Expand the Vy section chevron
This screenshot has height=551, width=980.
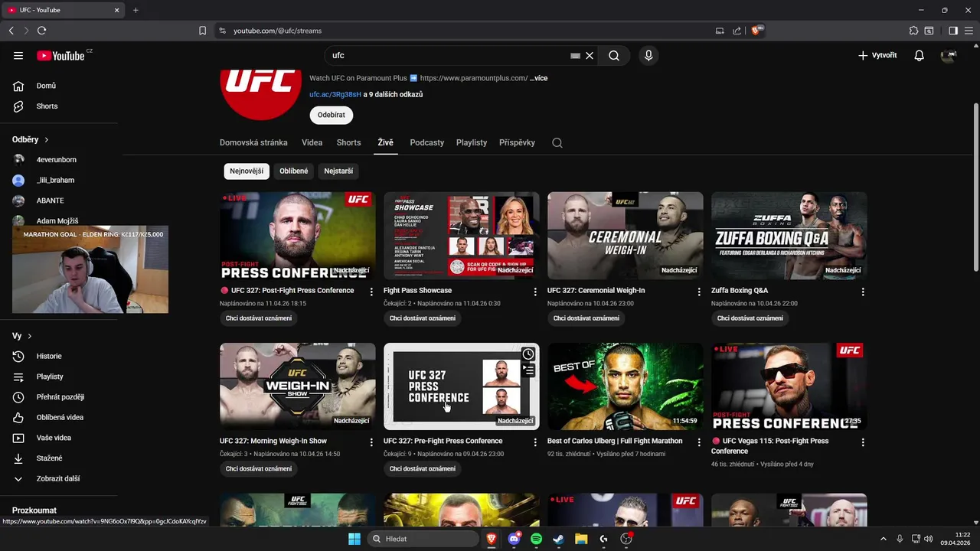click(x=30, y=337)
